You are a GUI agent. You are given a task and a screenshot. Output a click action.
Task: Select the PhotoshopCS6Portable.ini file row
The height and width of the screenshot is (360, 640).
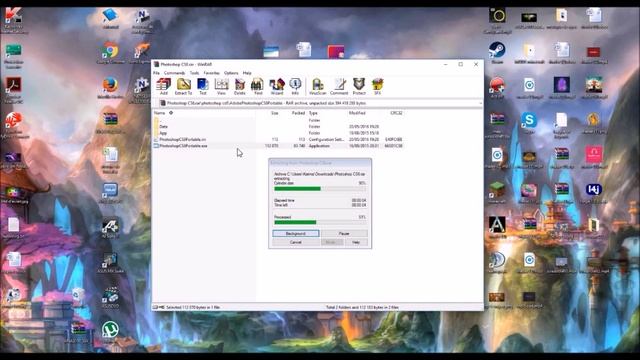coord(278,140)
